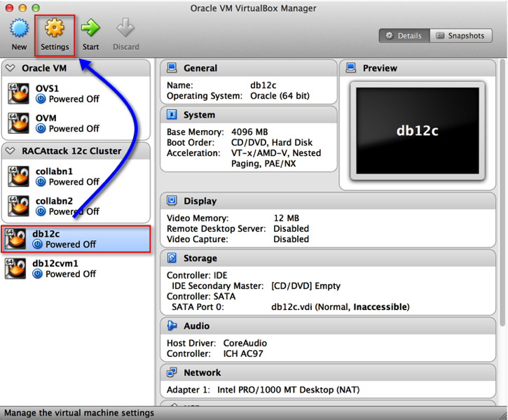The width and height of the screenshot is (508, 420).
Task: Open the Display section header link
Action: 200,201
